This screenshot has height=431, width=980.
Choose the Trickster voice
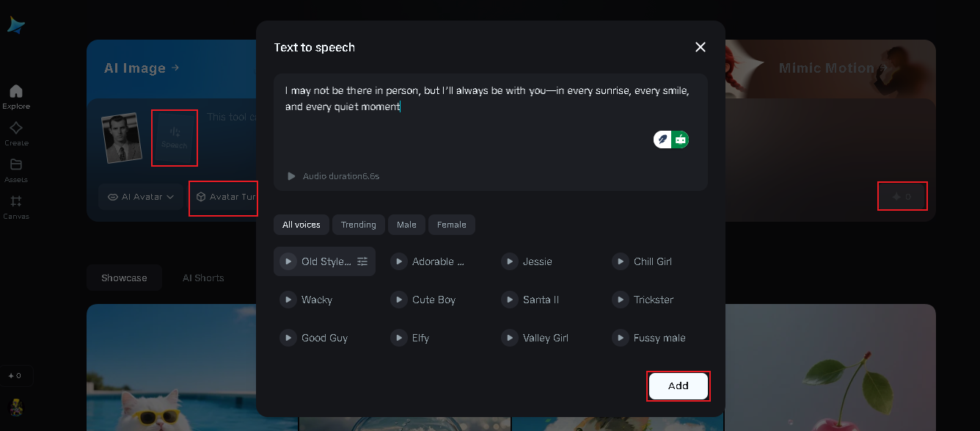click(x=653, y=300)
